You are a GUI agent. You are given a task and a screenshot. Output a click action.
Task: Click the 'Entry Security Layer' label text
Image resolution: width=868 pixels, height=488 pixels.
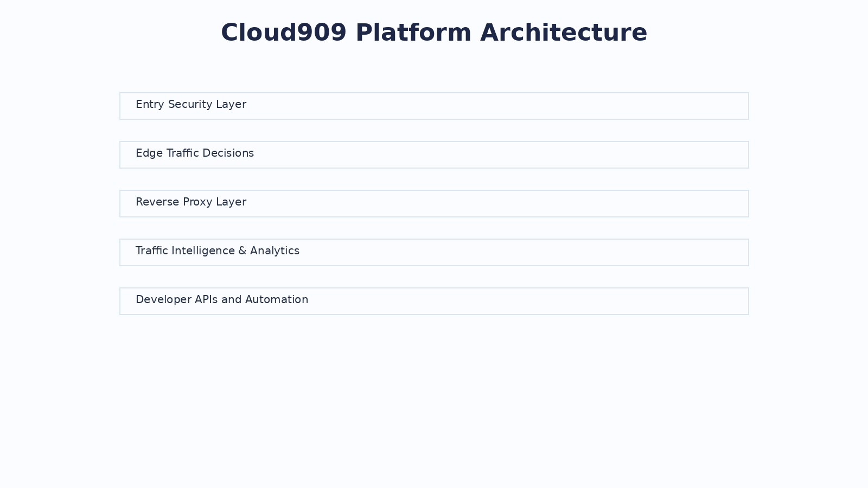[x=191, y=105]
